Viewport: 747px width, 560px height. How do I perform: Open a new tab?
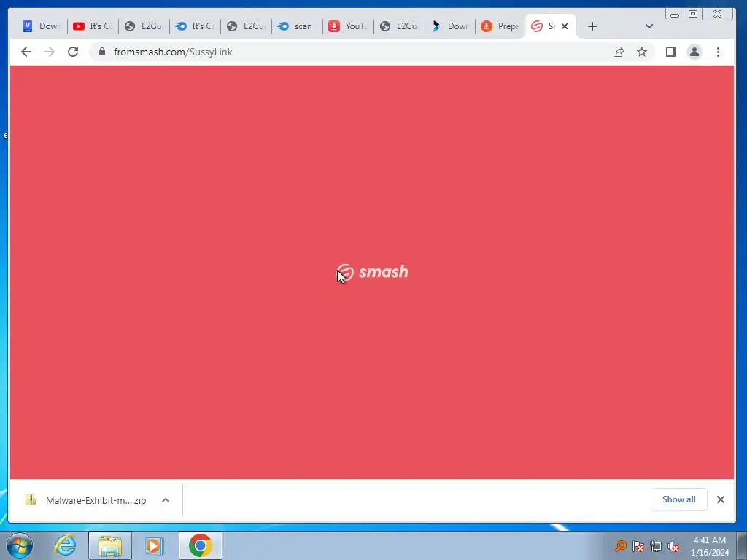592,26
